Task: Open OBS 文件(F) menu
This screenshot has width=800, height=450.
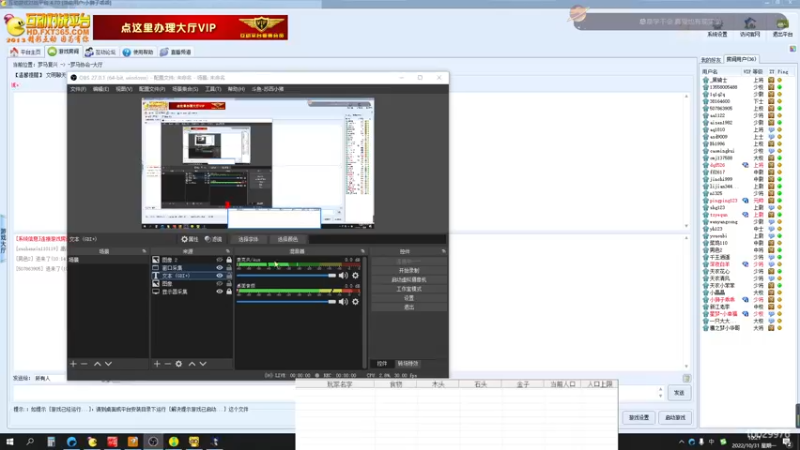Action: [78, 89]
